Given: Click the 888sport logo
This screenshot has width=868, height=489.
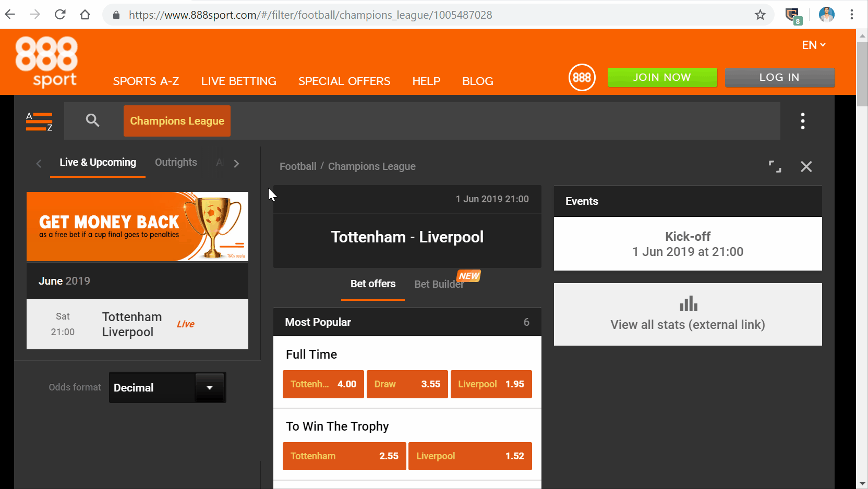Looking at the screenshot, I should click(46, 62).
